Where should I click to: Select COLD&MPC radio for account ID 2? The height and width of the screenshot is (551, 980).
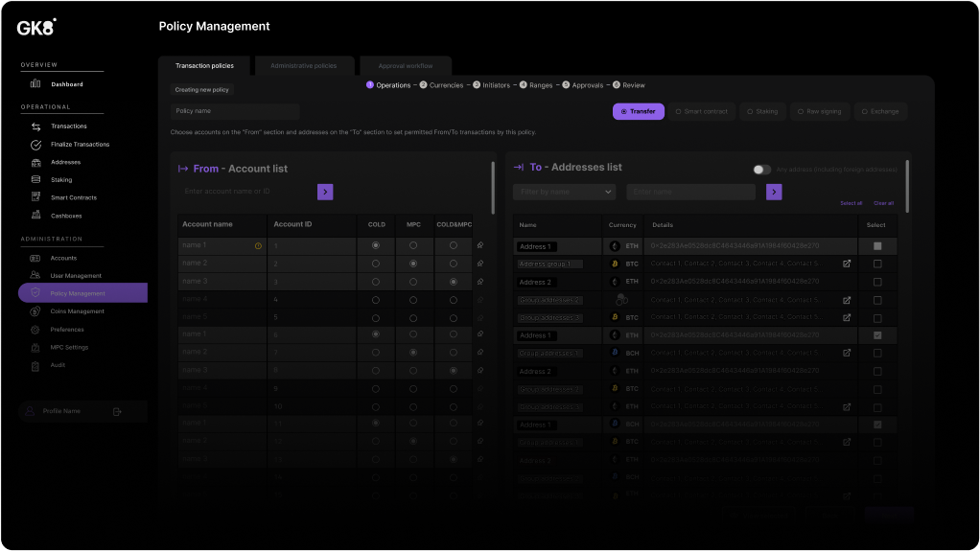(453, 264)
